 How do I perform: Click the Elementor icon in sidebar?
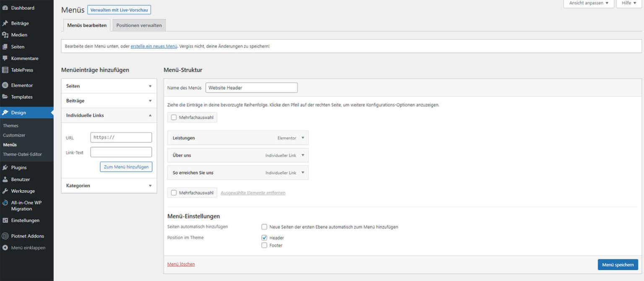[x=5, y=85]
